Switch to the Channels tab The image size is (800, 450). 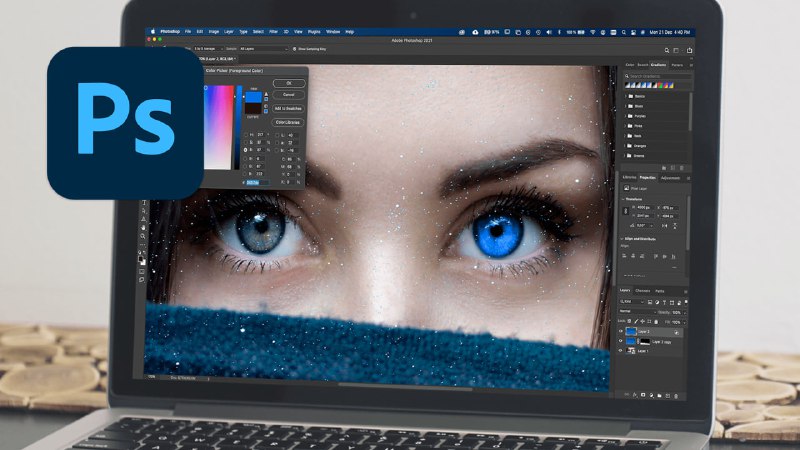pyautogui.click(x=643, y=291)
